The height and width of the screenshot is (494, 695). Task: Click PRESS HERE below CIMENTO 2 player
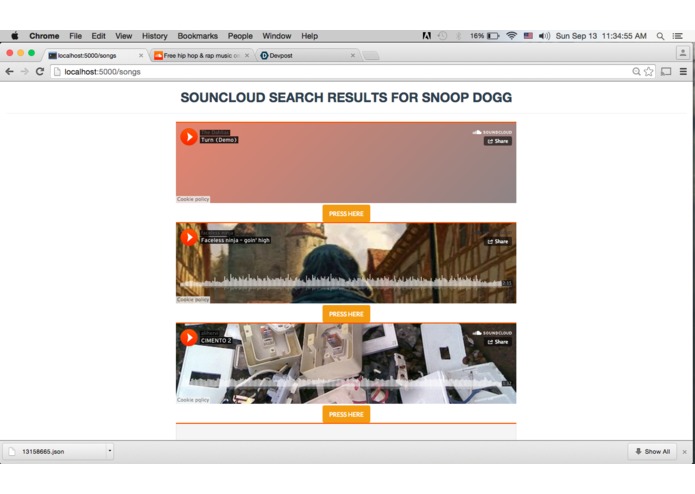click(x=346, y=415)
